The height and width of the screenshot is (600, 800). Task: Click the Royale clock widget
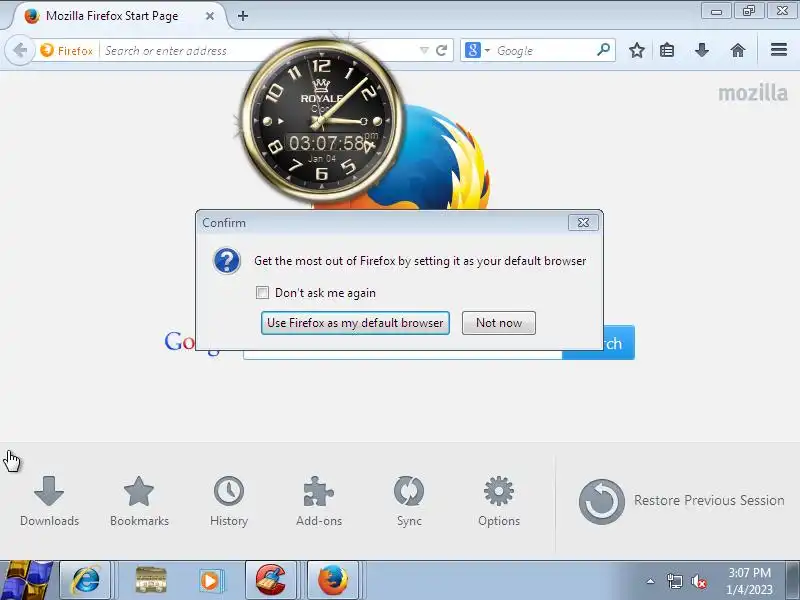pyautogui.click(x=320, y=121)
